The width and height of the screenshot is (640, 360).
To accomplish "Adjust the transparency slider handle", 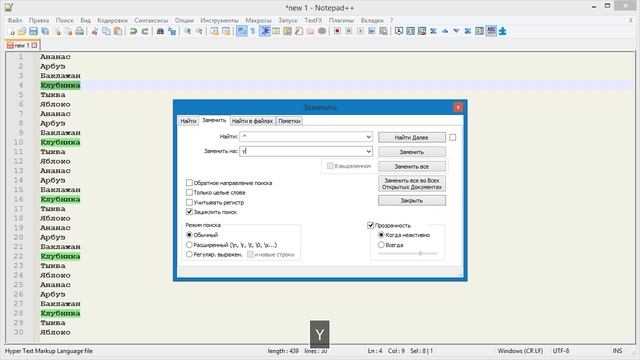I will tap(420, 253).
